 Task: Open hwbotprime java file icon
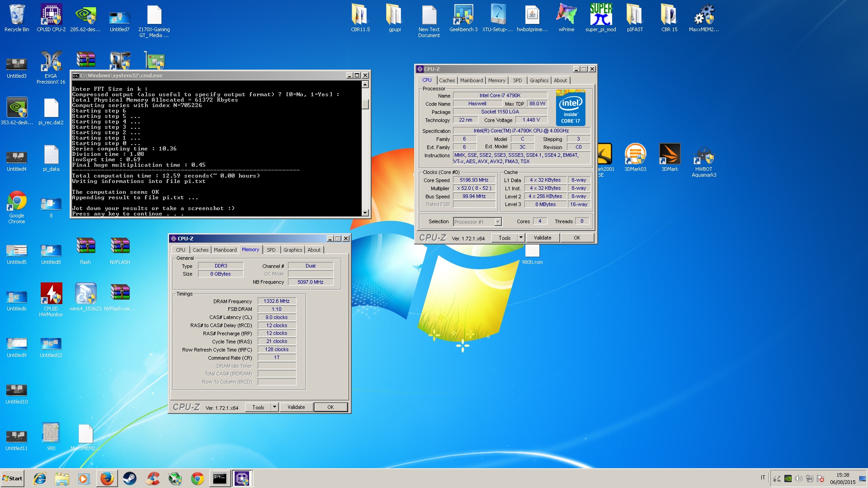[x=532, y=18]
